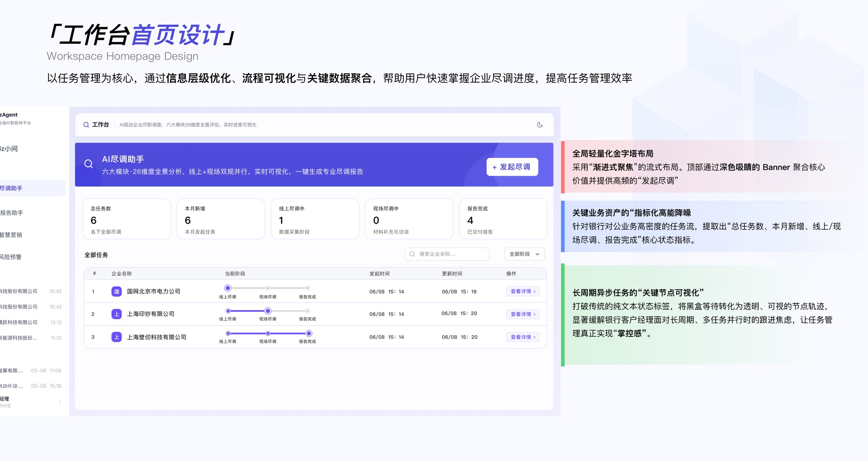Click the 线上尽调 node in 上海壁仞科技有限公司 row

[228, 334]
